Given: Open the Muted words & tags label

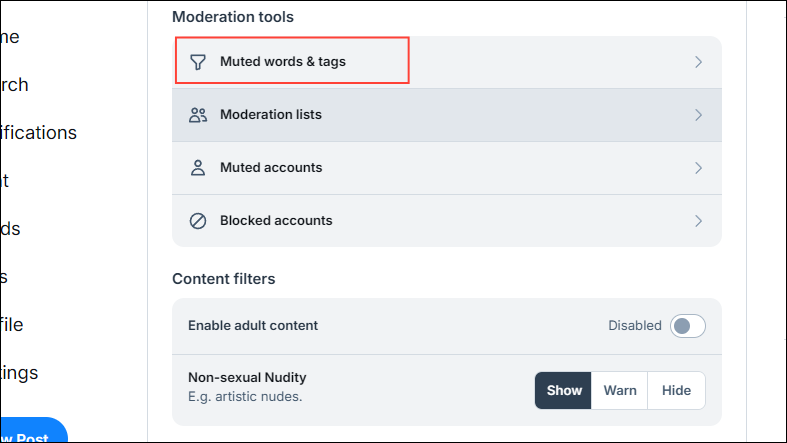Looking at the screenshot, I should (283, 62).
